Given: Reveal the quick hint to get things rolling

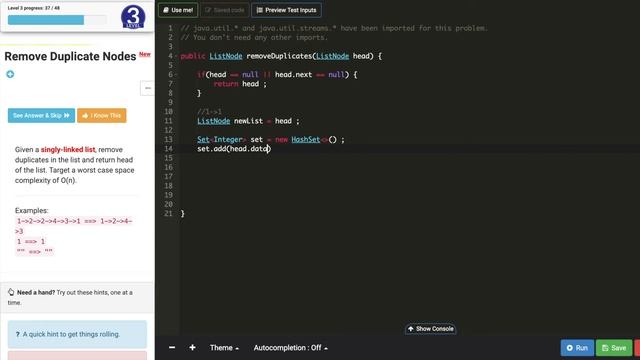Looking at the screenshot, I should pos(77,334).
